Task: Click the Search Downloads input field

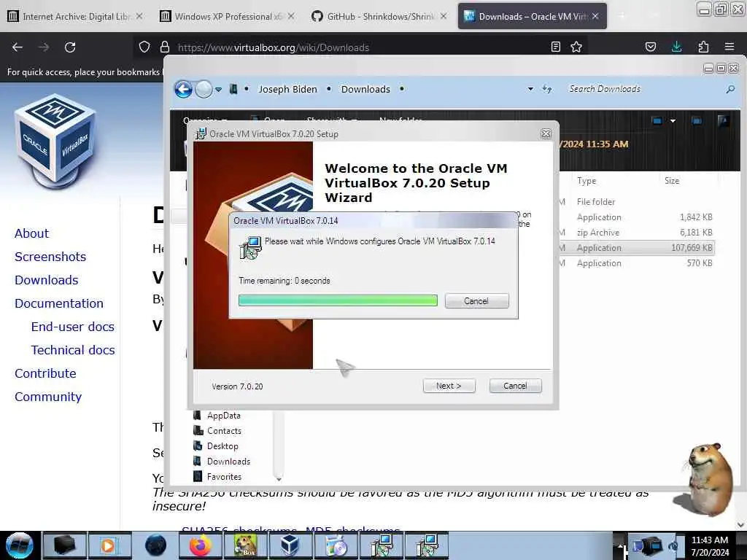Action: tap(643, 89)
